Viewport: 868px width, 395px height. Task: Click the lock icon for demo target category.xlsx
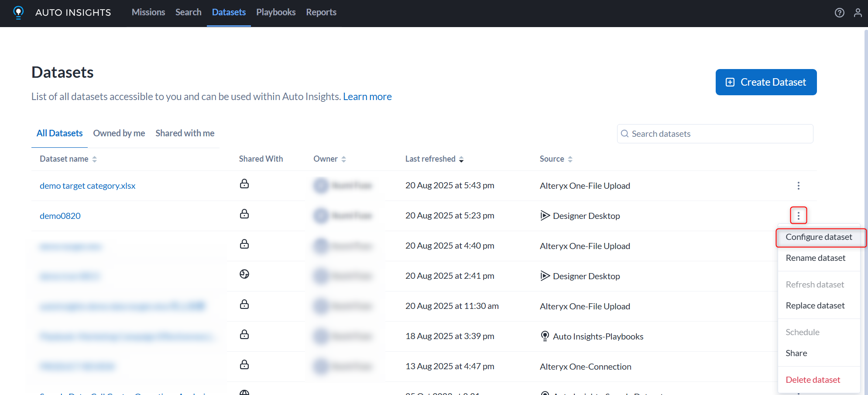(x=244, y=184)
